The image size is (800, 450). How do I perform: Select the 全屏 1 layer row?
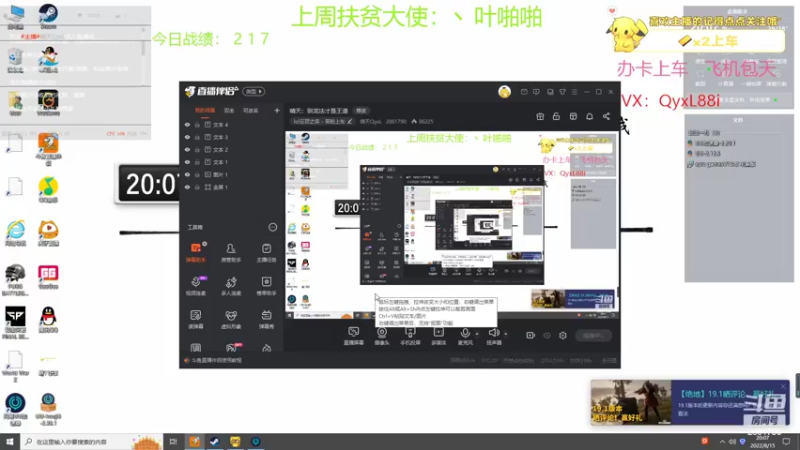[232, 187]
